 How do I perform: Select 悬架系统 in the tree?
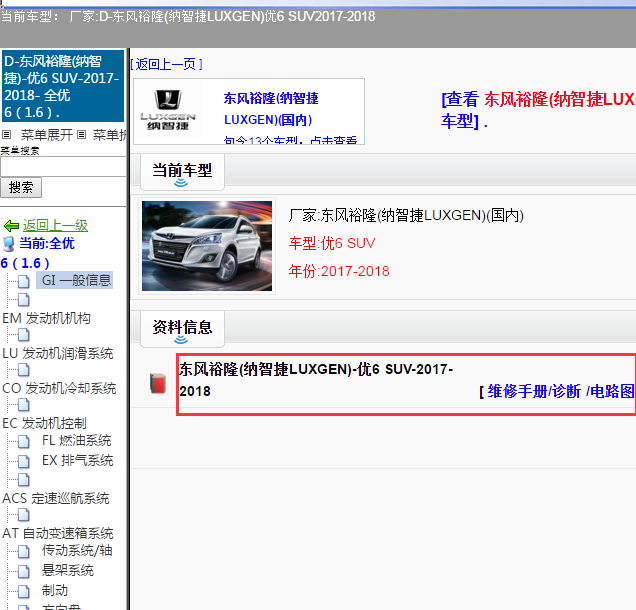pos(67,570)
